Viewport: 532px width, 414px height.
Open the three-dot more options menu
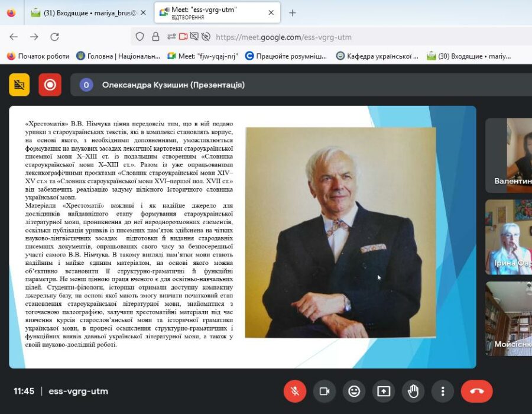click(x=443, y=391)
